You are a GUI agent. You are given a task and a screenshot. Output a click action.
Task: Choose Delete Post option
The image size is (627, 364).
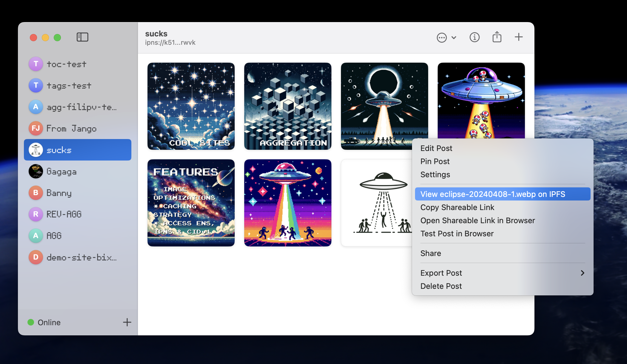coord(441,286)
